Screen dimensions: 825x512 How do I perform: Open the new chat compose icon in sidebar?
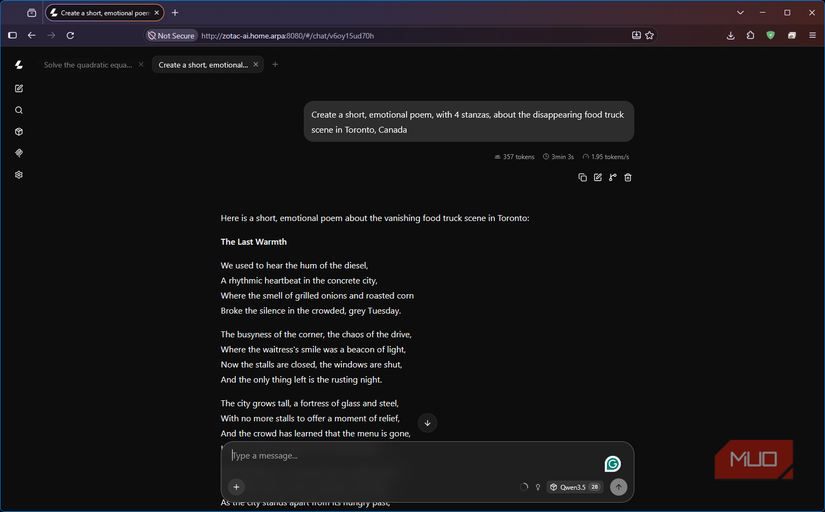point(19,88)
